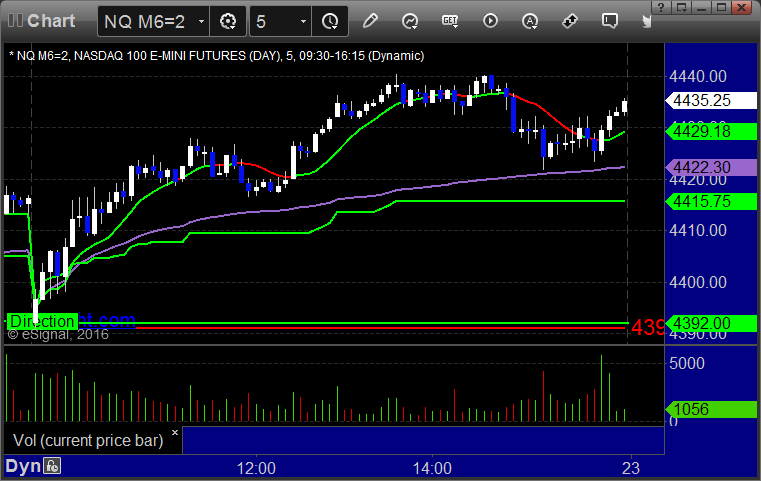Click the trade arrows diamond icon

[570, 21]
